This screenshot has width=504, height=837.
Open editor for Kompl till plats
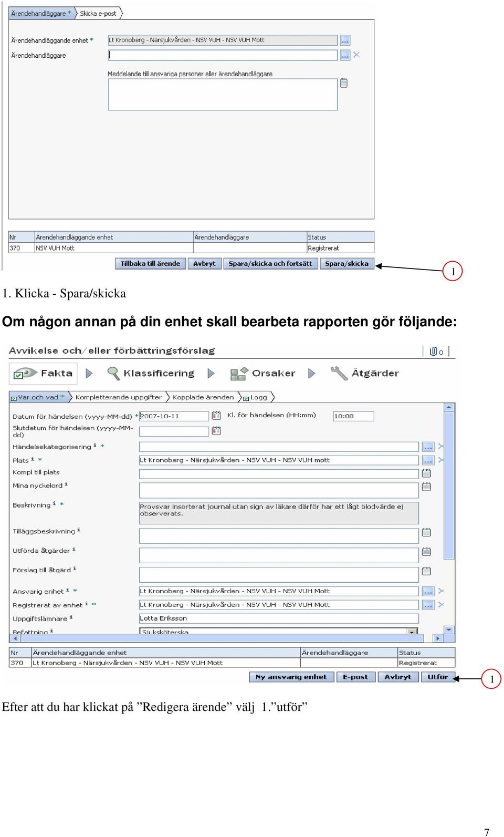[x=426, y=473]
